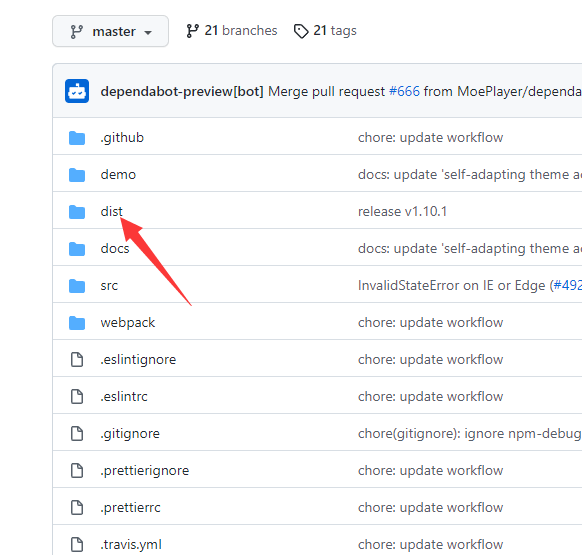The image size is (582, 555).
Task: View the 21 tags link
Action: click(325, 31)
